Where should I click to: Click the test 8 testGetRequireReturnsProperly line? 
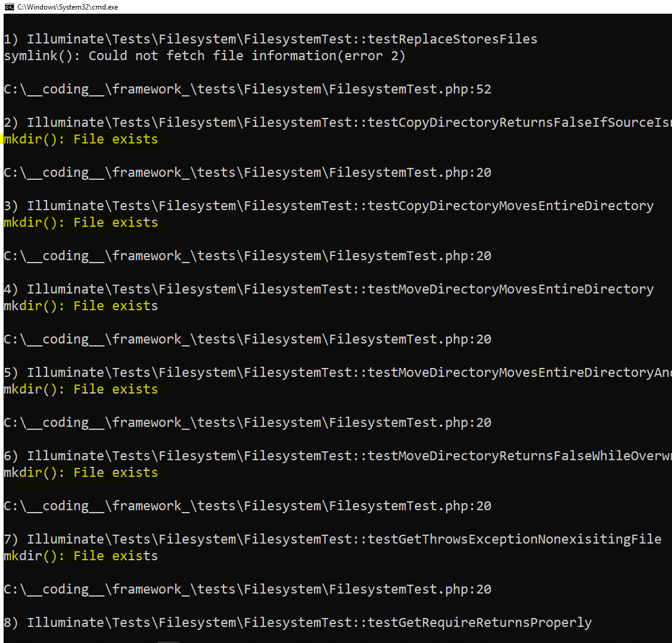click(x=298, y=622)
